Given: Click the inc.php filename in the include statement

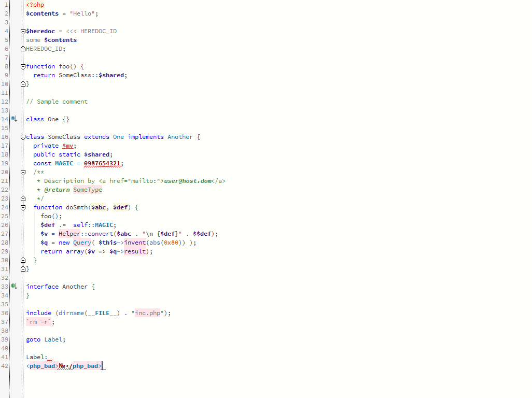Looking at the screenshot, I should [148, 312].
